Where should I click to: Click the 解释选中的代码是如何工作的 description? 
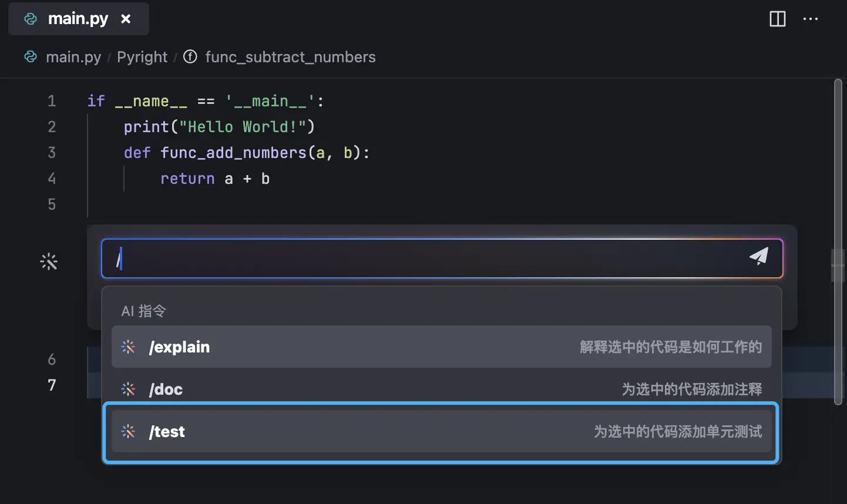click(671, 347)
